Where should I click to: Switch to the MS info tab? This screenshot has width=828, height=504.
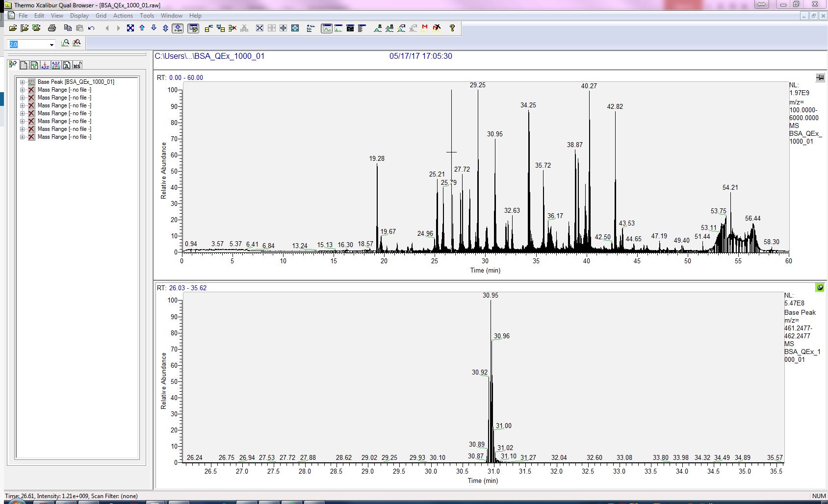coord(77,65)
